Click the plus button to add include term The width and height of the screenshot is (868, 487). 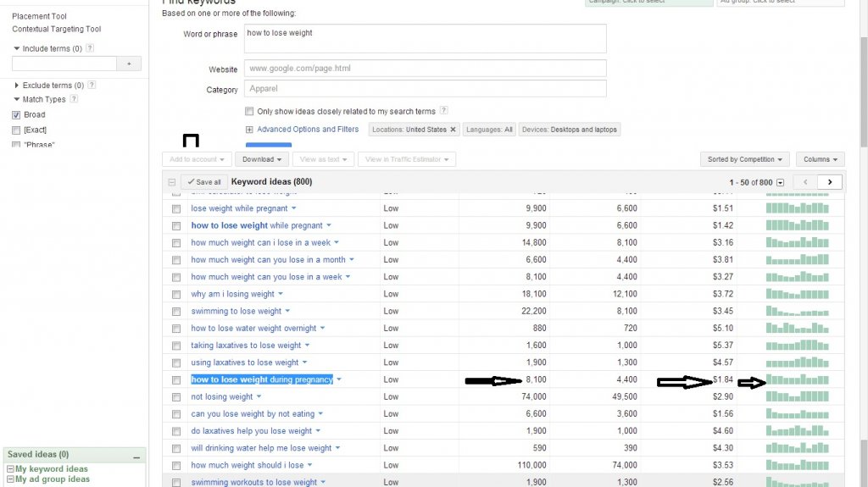point(129,64)
